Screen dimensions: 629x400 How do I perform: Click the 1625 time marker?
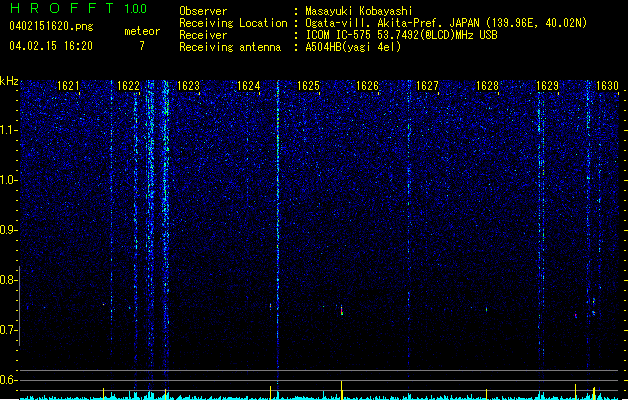[308, 86]
